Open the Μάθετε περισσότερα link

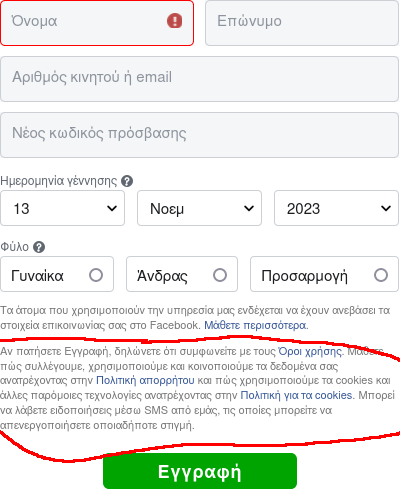point(255,325)
